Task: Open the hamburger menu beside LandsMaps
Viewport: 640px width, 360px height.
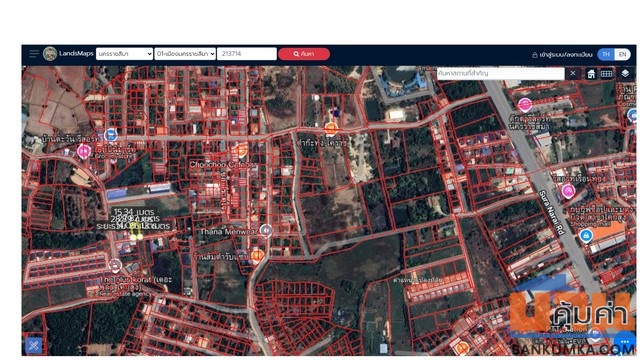Action: [33, 54]
